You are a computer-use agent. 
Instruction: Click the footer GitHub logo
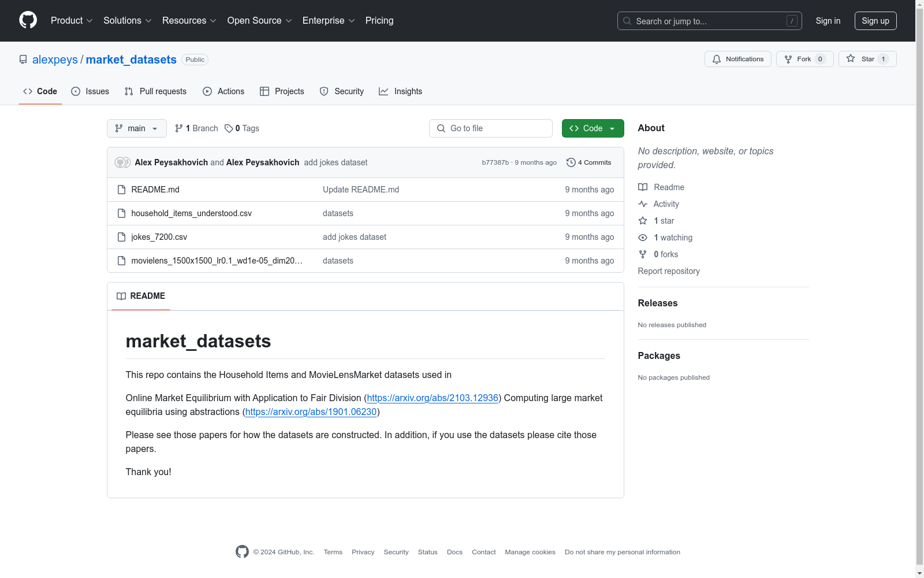click(242, 552)
